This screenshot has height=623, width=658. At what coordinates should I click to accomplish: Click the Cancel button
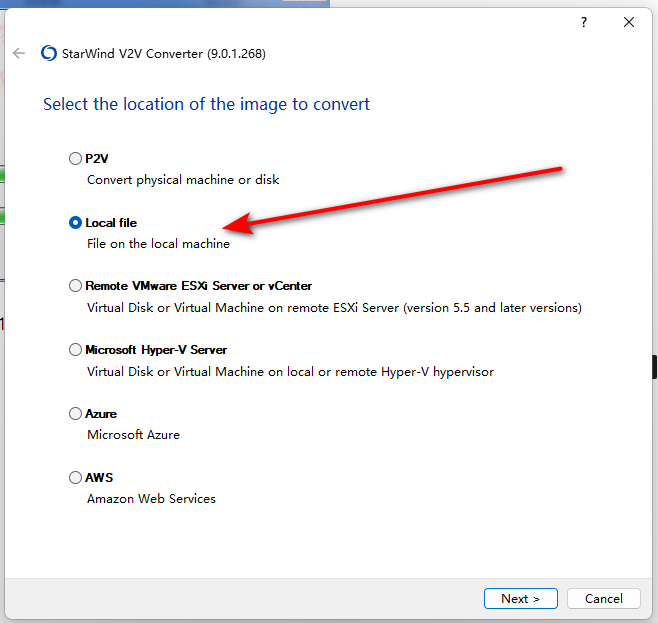pos(603,598)
